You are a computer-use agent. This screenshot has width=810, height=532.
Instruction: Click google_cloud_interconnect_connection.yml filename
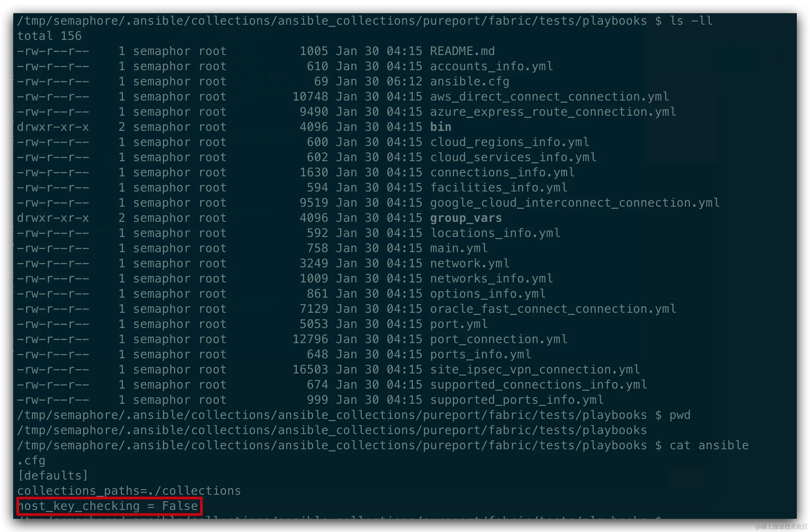click(574, 203)
